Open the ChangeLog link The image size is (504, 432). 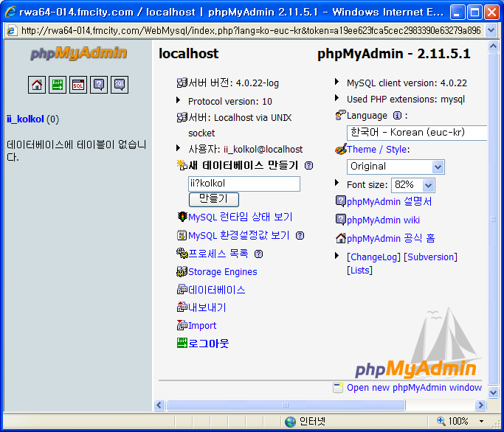tap(374, 257)
